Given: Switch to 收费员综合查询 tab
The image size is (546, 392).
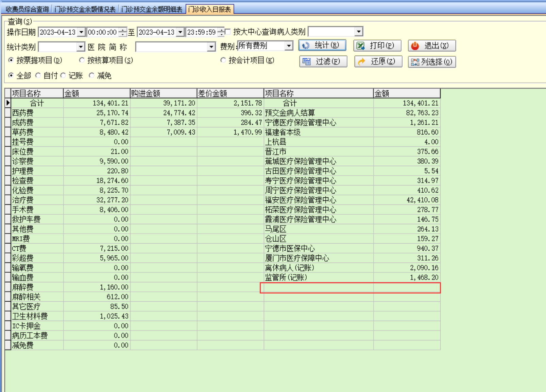Looking at the screenshot, I should pyautogui.click(x=27, y=9).
